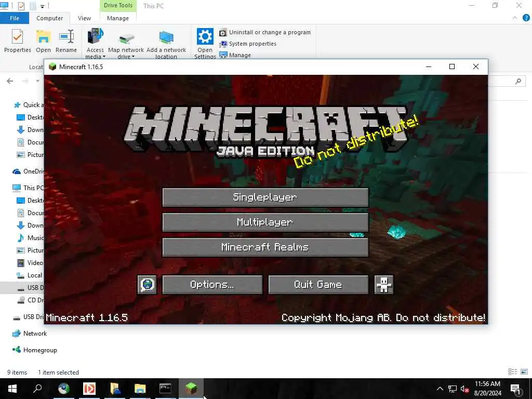Switch to the View ribbon tab
The width and height of the screenshot is (532, 399).
pos(84,18)
